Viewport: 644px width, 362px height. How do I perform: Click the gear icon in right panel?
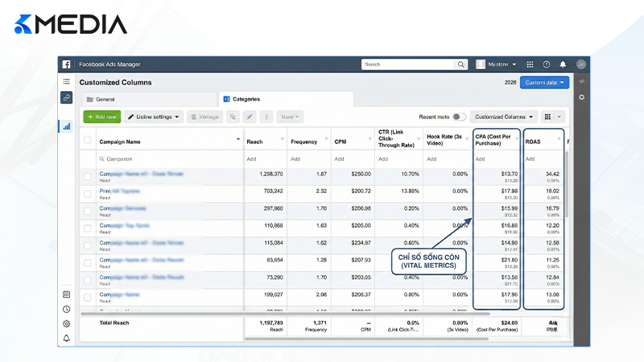click(581, 97)
